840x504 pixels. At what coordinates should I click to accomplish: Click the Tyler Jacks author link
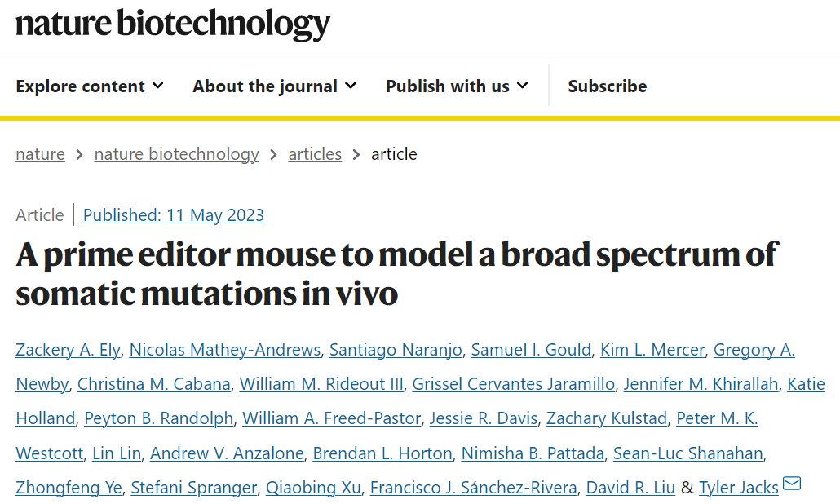coord(739,488)
